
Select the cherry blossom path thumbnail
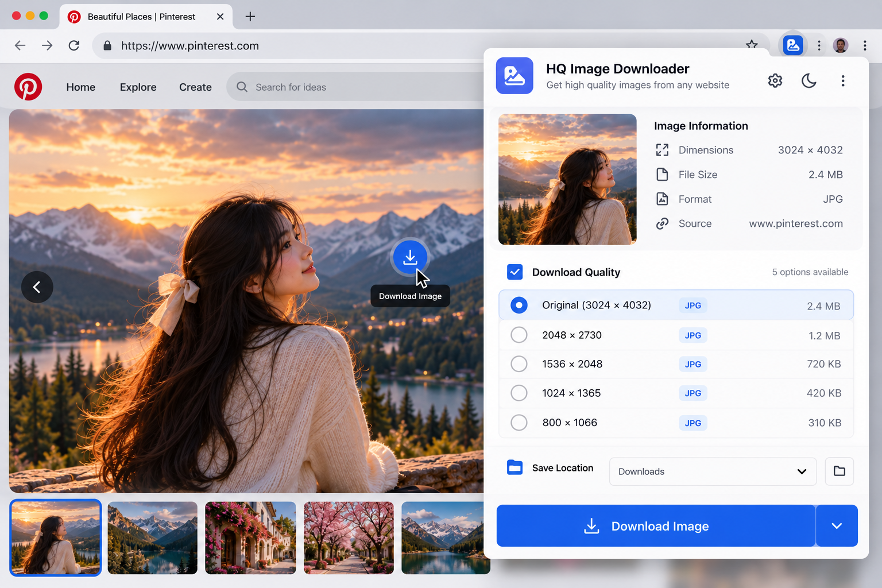tap(349, 538)
